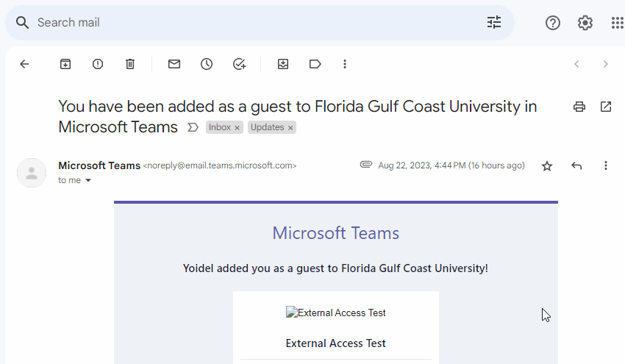Print all with the printer icon
This screenshot has width=625, height=364.
tap(579, 107)
